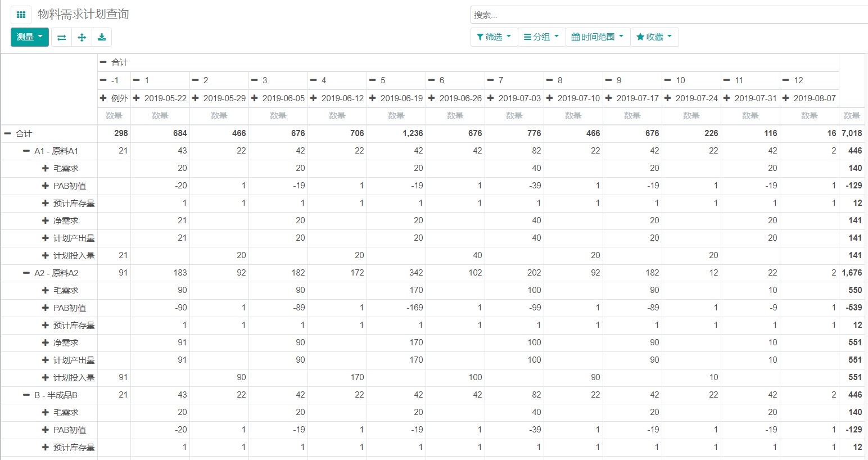The height and width of the screenshot is (460, 868).
Task: Click the download export icon
Action: pos(102,37)
